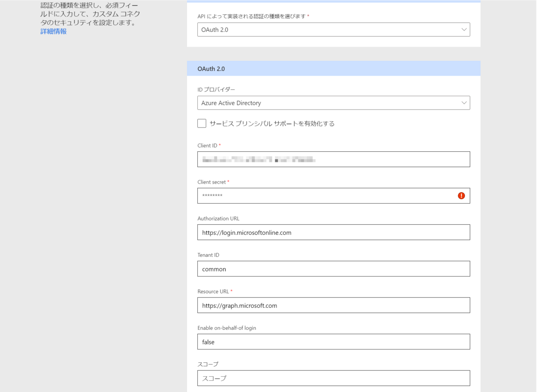Click the red error icon in Client secret
Screen dimensions: 537x392
pyautogui.click(x=461, y=196)
